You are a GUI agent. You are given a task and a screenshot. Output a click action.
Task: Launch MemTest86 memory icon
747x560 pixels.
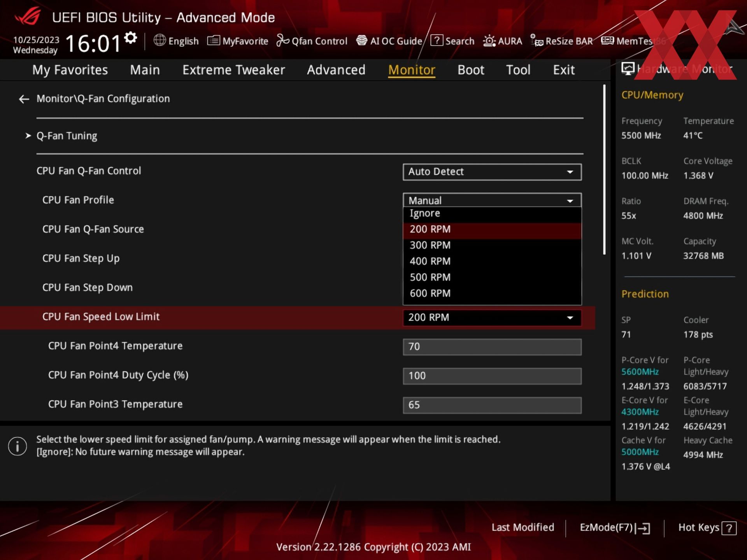pos(607,40)
